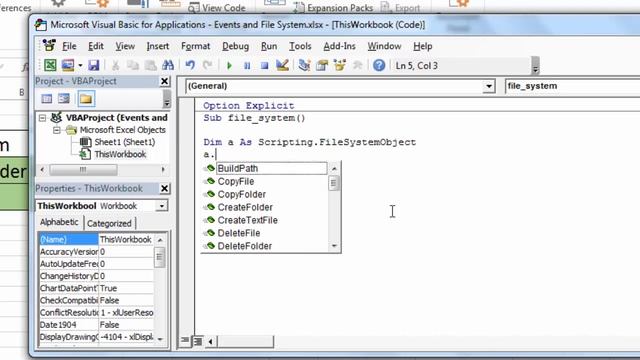The width and height of the screenshot is (640, 360).
Task: Click the Project pane horizontal scrollbar thumb
Action: (83, 169)
